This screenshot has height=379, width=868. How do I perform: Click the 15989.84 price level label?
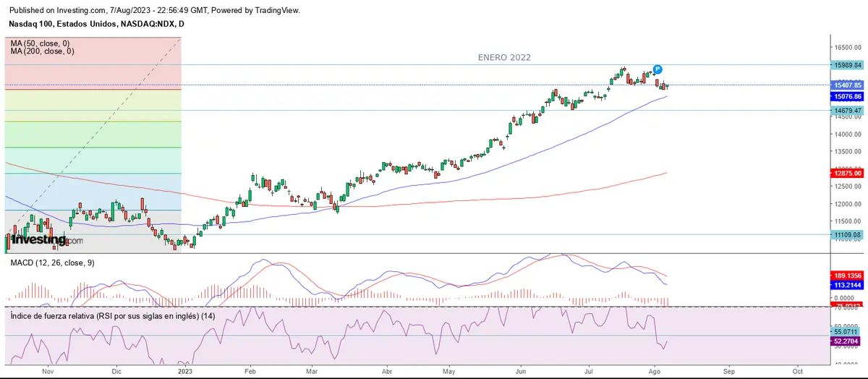tap(847, 65)
